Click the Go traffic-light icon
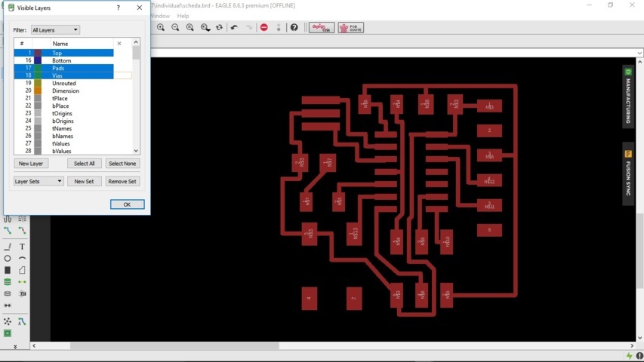This screenshot has width=644, height=362. [x=279, y=27]
